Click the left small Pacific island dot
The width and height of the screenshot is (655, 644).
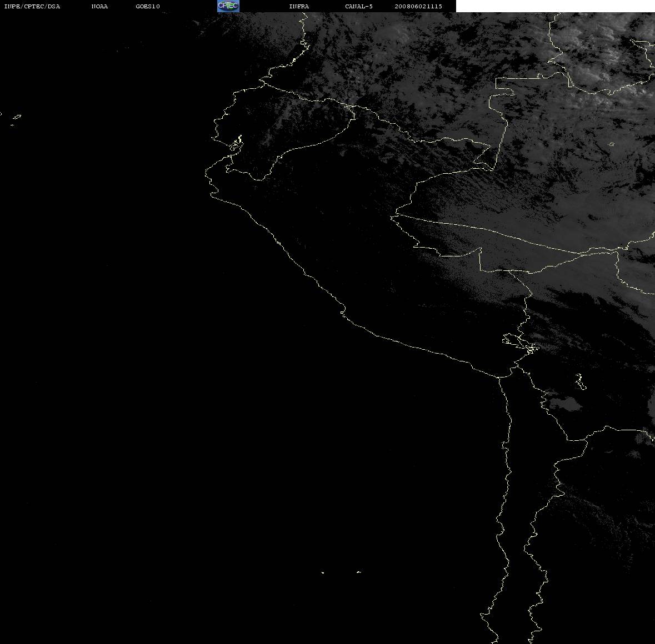(323, 572)
